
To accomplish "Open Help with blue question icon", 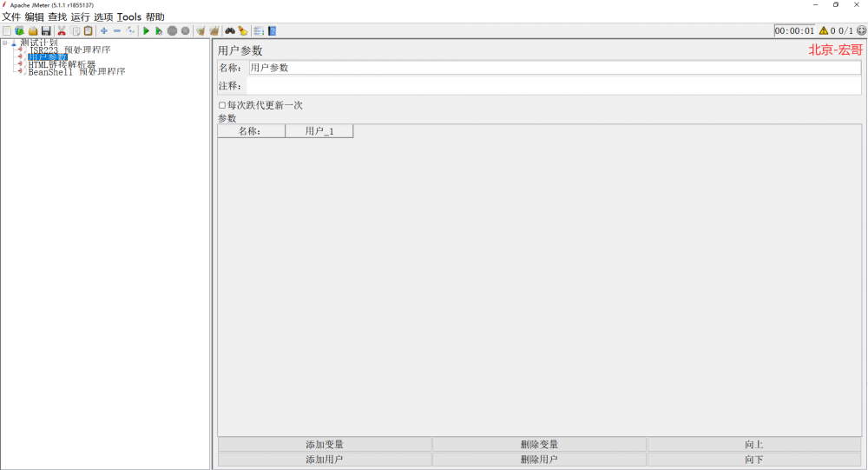I will [x=272, y=31].
